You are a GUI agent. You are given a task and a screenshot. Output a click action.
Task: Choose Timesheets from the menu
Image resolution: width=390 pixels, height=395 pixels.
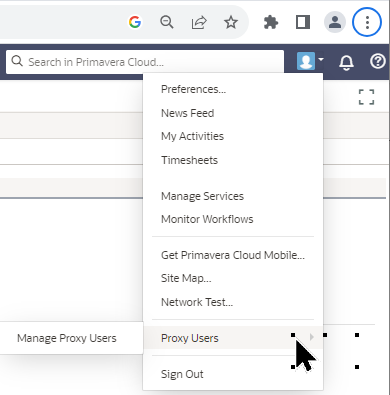(x=189, y=160)
